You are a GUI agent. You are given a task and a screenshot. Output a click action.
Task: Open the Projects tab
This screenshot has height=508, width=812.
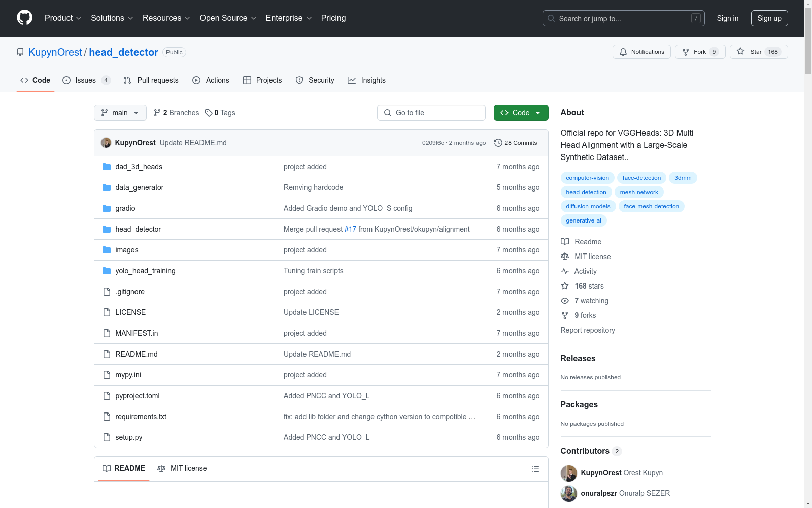pyautogui.click(x=262, y=80)
